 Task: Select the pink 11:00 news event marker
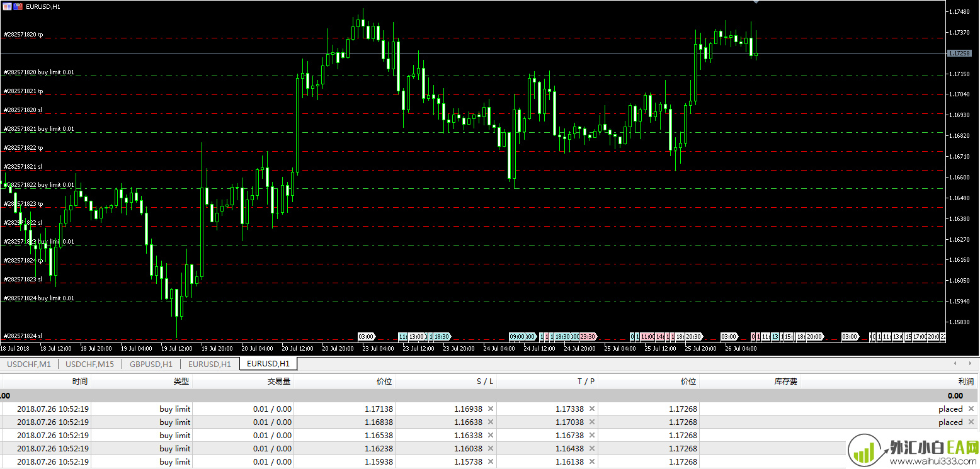click(647, 337)
